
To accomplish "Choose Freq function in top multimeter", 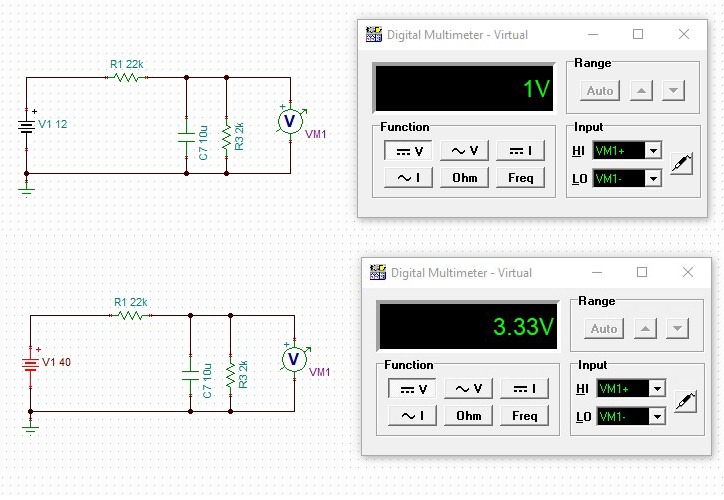I will 520,178.
